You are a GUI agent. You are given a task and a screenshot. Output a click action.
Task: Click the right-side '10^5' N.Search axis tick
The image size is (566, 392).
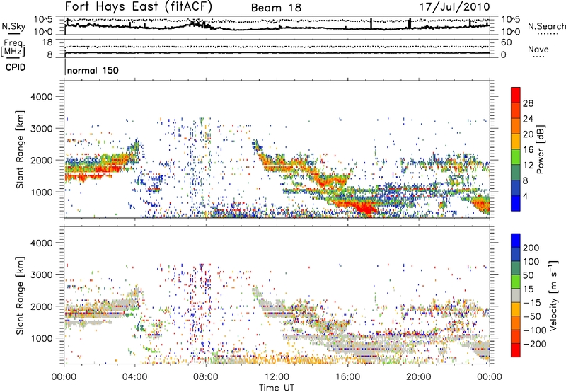tap(511, 19)
